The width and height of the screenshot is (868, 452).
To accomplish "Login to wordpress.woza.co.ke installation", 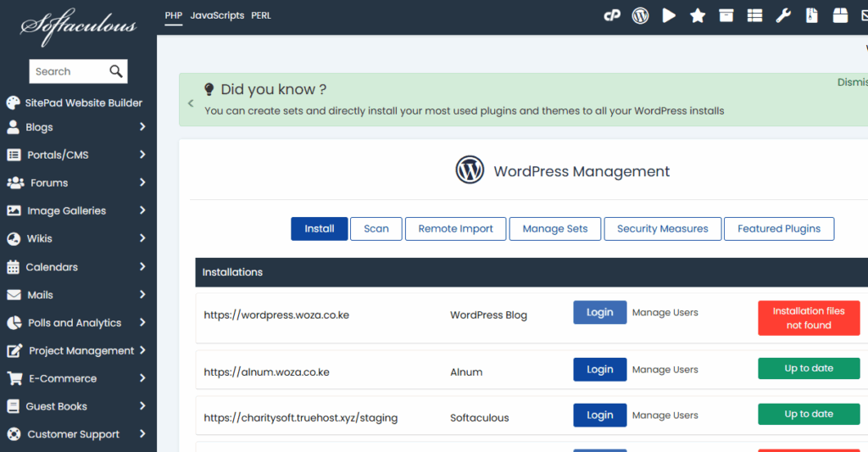I will click(600, 312).
